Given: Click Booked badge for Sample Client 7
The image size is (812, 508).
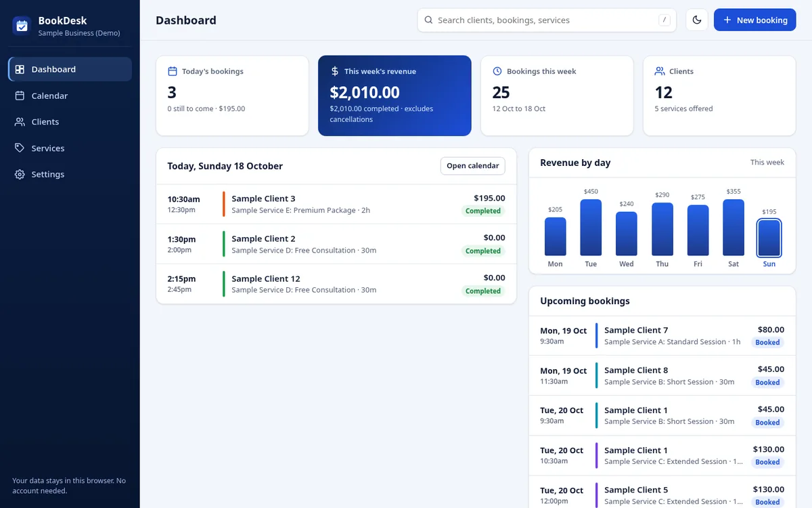Looking at the screenshot, I should (x=768, y=343).
